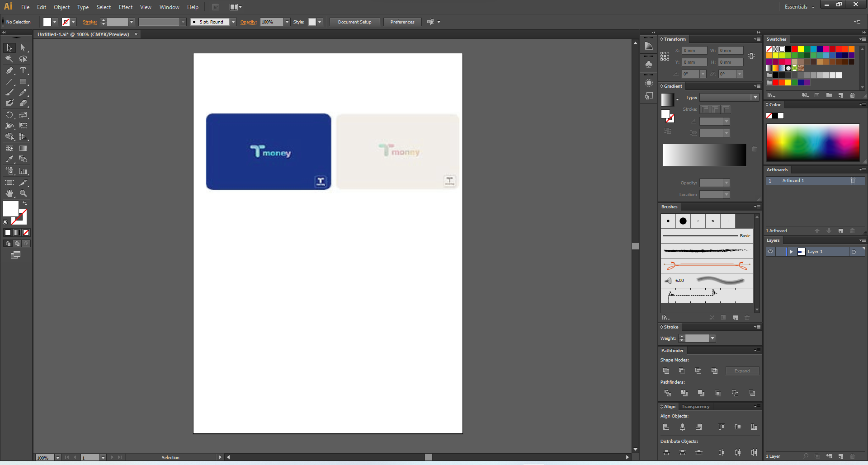868x465 pixels.
Task: Select the Type tool
Action: 23,70
